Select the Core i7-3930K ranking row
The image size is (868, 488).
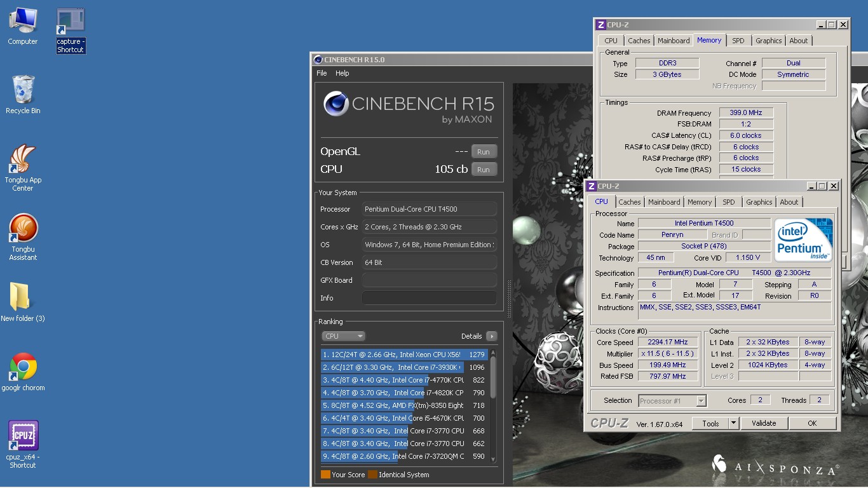click(x=404, y=367)
